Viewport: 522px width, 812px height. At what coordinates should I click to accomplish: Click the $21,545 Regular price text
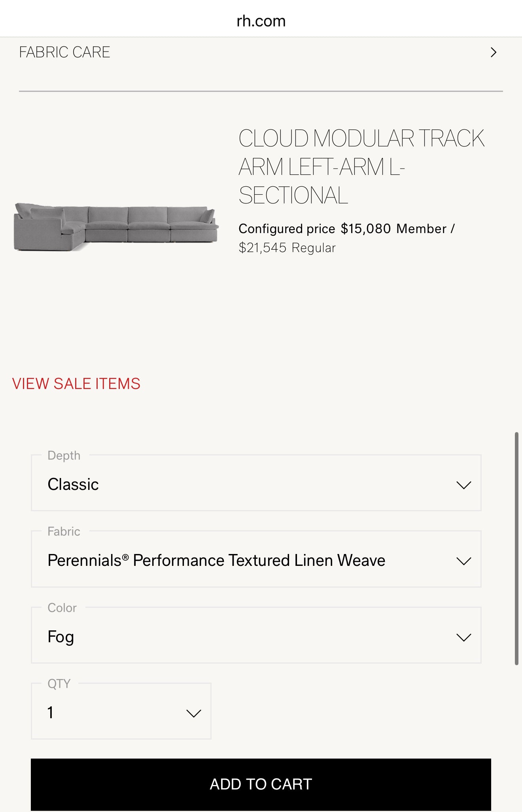287,248
